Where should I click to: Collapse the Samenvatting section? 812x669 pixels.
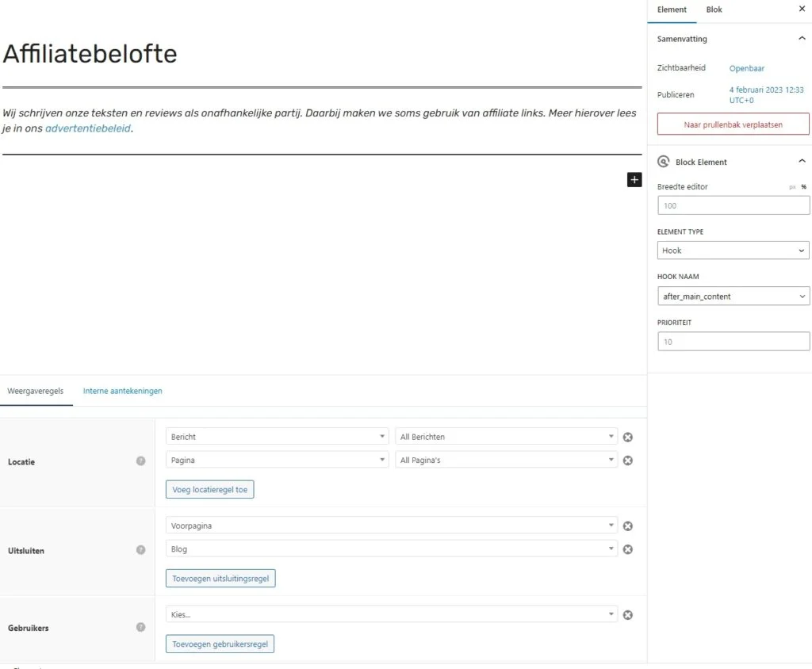(x=801, y=38)
